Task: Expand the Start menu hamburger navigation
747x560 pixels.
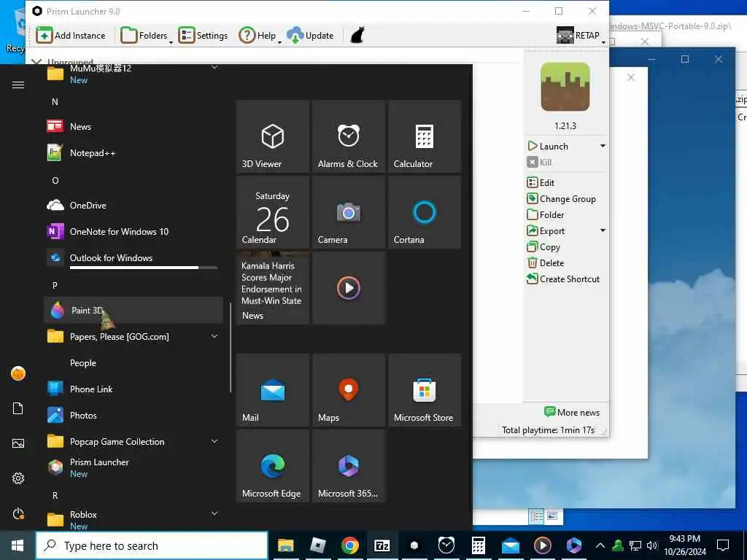Action: pos(18,85)
